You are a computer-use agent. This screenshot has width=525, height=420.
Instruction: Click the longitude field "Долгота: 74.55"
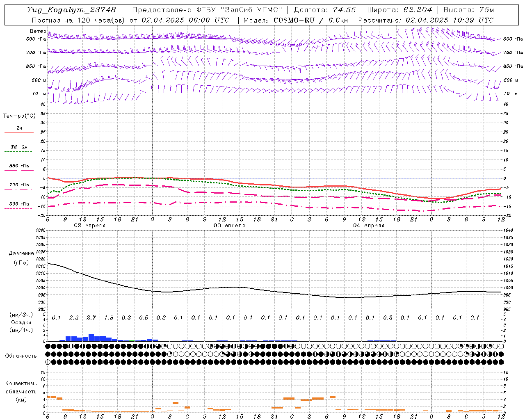click(325, 10)
